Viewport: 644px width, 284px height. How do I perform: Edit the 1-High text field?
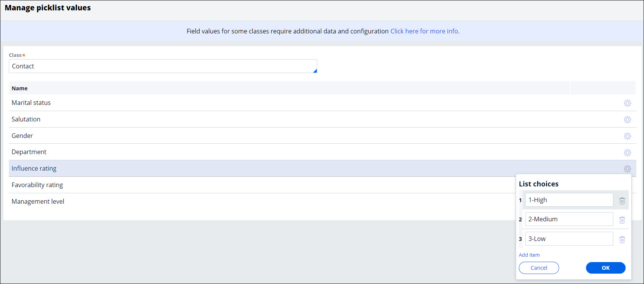569,200
